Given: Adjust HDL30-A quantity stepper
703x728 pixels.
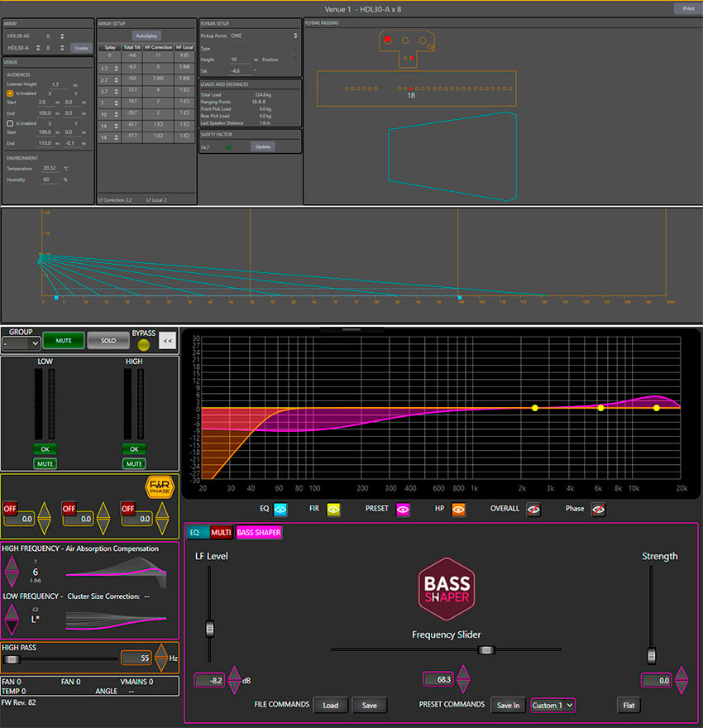Looking at the screenshot, I should pos(62,48).
